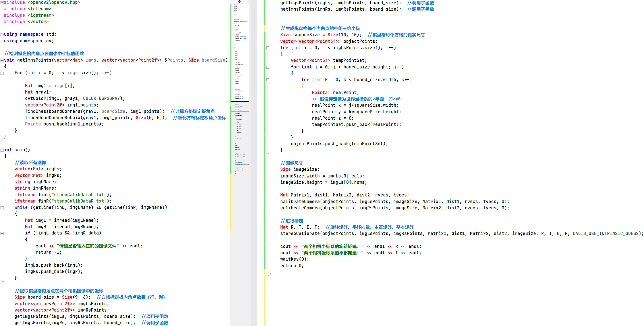The height and width of the screenshot is (326, 644).
Task: Click 'imgRs.push_back(imgR);' line
Action: (54, 271)
